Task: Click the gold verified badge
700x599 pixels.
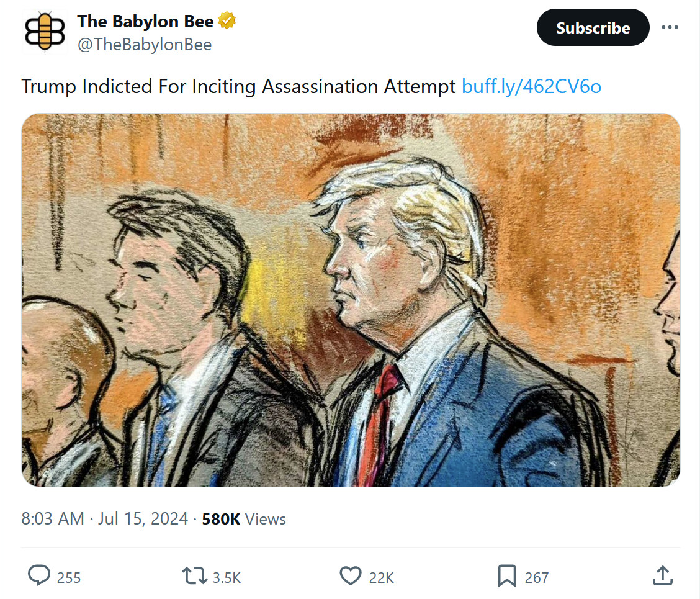Action: click(x=228, y=22)
